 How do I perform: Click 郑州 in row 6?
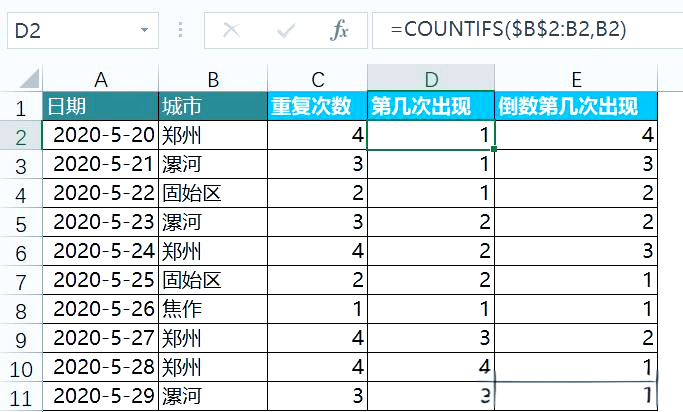(x=213, y=251)
